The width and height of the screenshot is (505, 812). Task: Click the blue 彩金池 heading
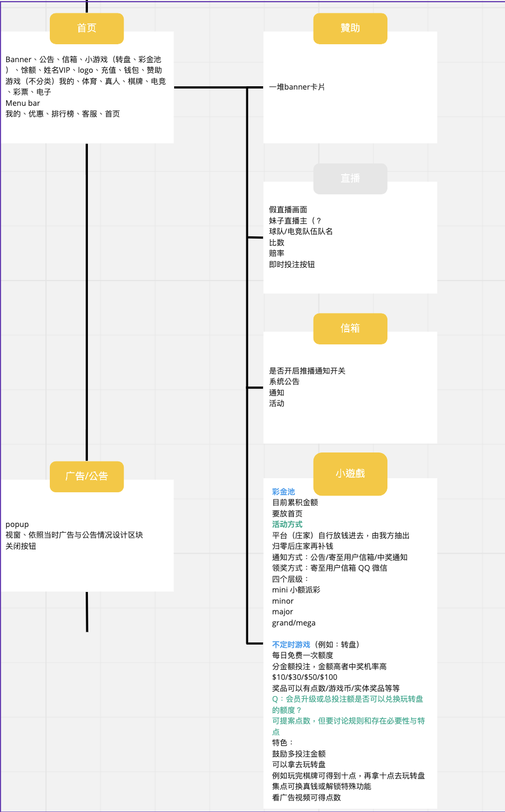click(x=283, y=492)
